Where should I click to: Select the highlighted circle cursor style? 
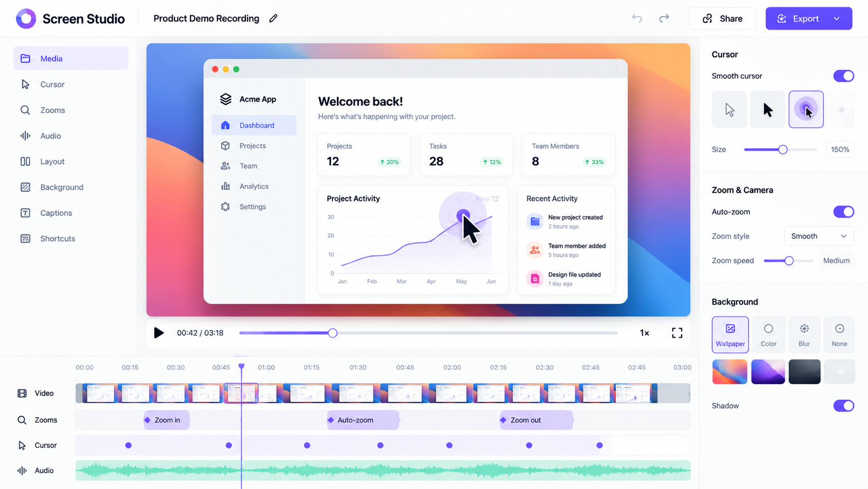pos(806,109)
